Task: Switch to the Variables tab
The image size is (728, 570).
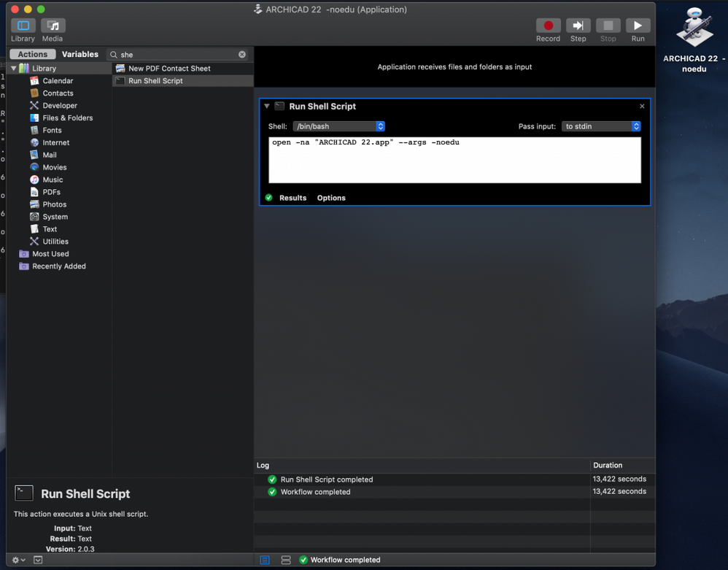Action: (80, 54)
